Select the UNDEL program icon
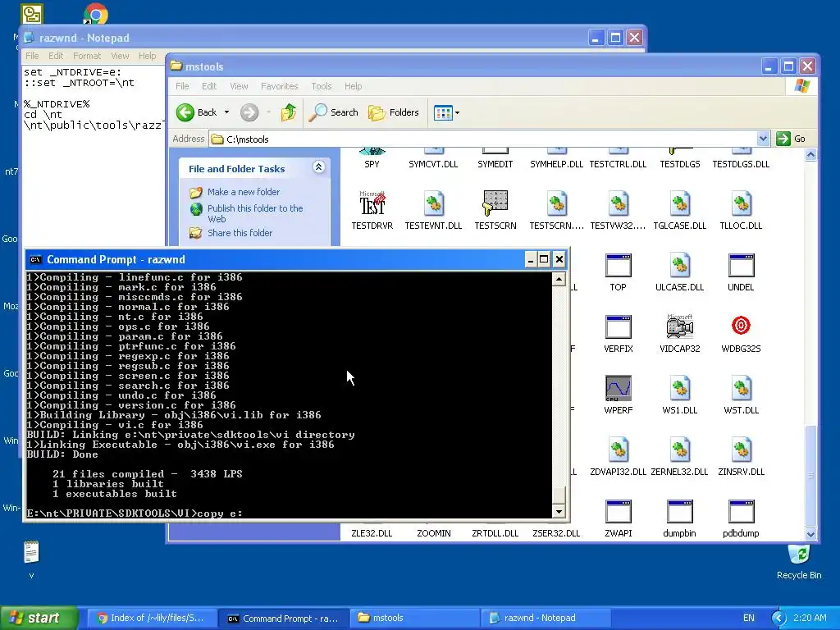Screen dimensions: 840x630 coord(741,265)
